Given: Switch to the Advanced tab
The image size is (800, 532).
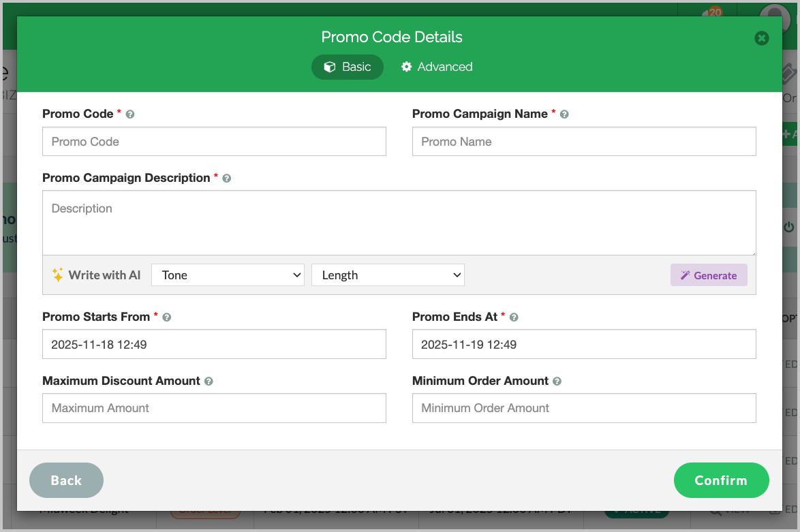Looking at the screenshot, I should coord(437,67).
